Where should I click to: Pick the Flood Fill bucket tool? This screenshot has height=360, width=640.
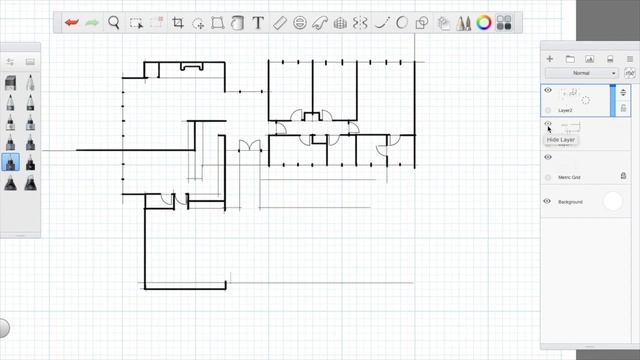pos(237,22)
